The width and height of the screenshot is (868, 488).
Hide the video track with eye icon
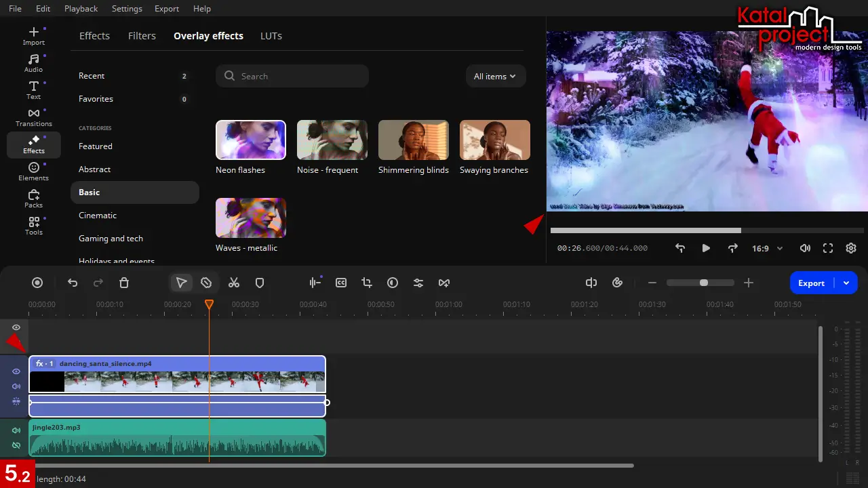tap(16, 371)
